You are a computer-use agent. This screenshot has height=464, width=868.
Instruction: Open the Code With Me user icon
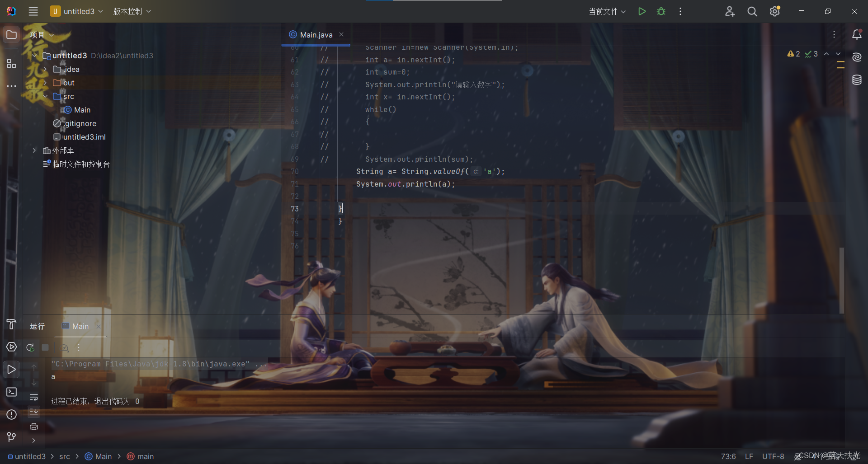[x=730, y=11]
